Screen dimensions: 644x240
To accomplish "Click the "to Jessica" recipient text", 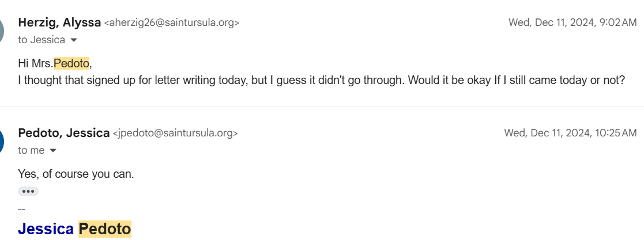I will pyautogui.click(x=41, y=40).
